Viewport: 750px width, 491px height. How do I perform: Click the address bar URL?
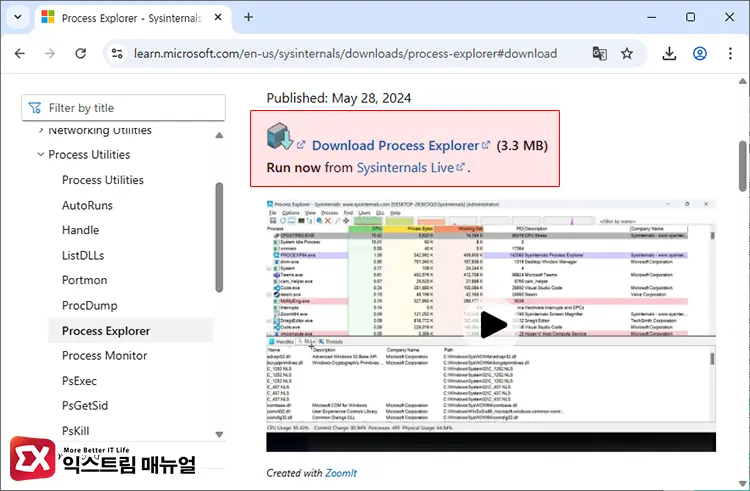click(x=345, y=53)
